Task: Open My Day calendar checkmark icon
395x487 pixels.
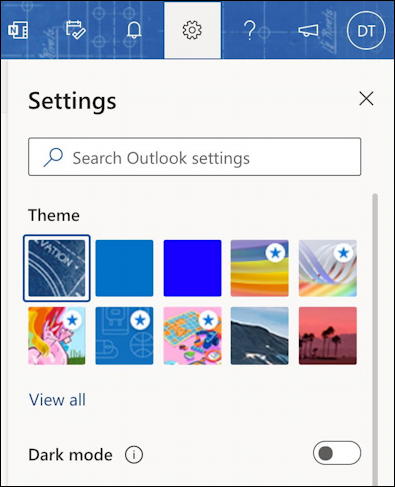Action: [76, 30]
